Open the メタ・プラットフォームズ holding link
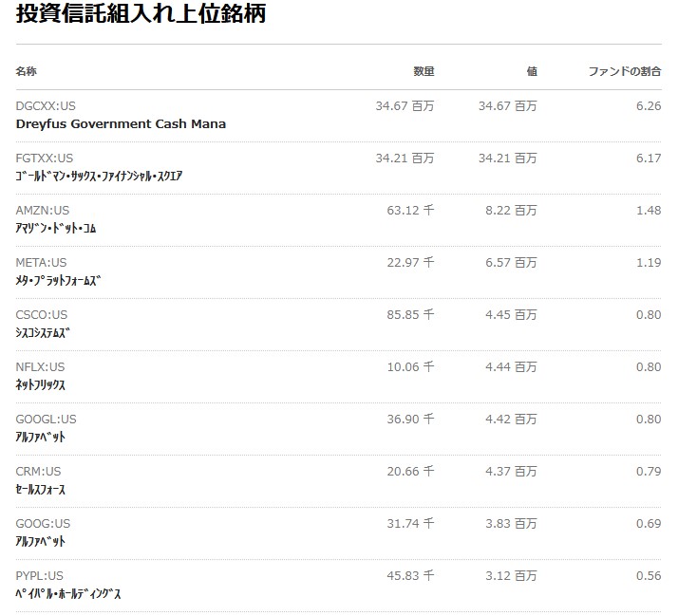678x616 pixels. pyautogui.click(x=58, y=280)
